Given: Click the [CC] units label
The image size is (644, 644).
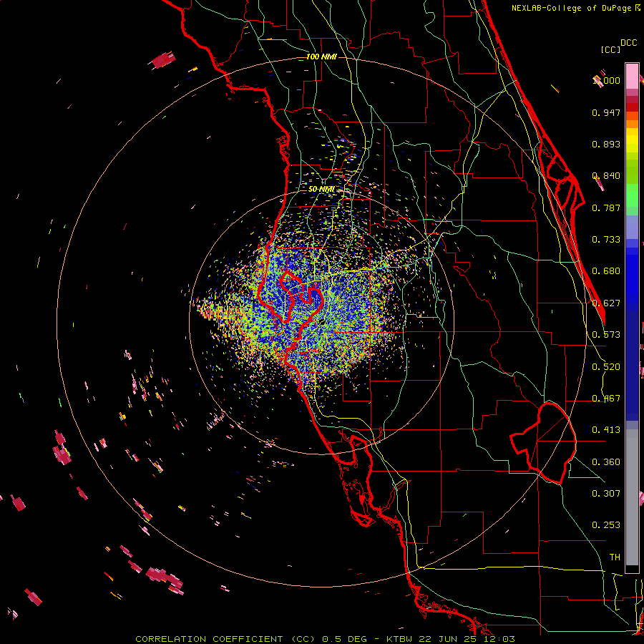Looking at the screenshot, I should coord(610,49).
